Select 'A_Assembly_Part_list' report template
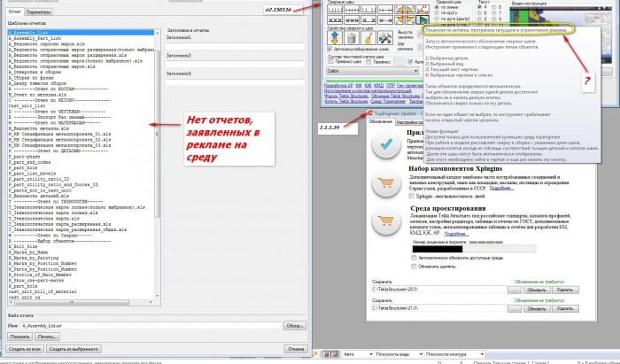 35,38
